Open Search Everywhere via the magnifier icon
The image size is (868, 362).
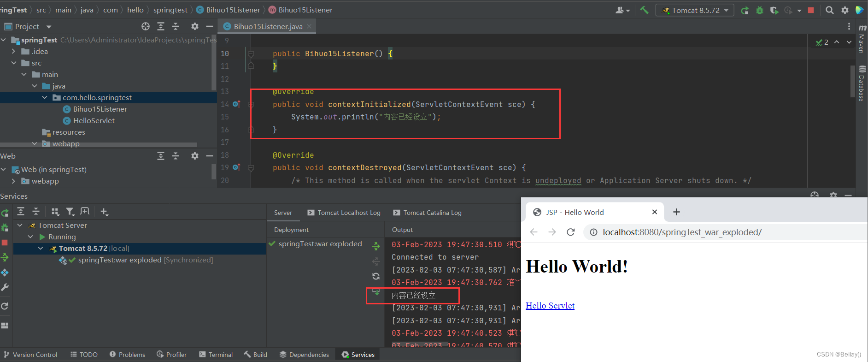coord(829,10)
